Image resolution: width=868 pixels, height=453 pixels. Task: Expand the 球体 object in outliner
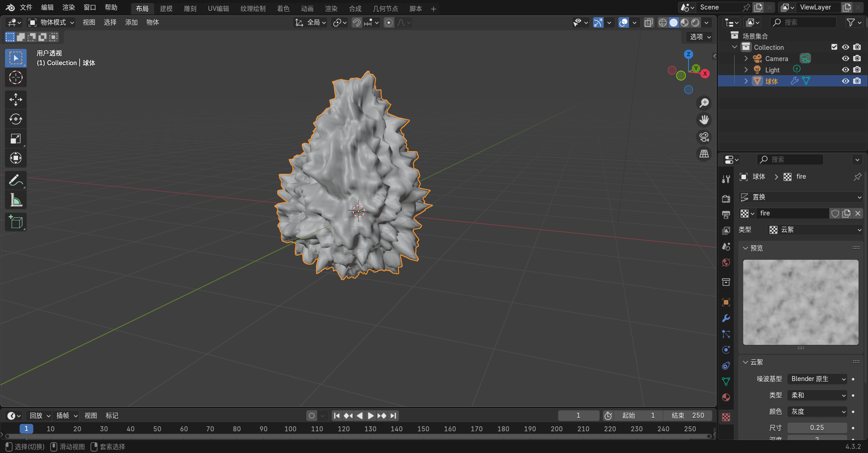click(746, 81)
